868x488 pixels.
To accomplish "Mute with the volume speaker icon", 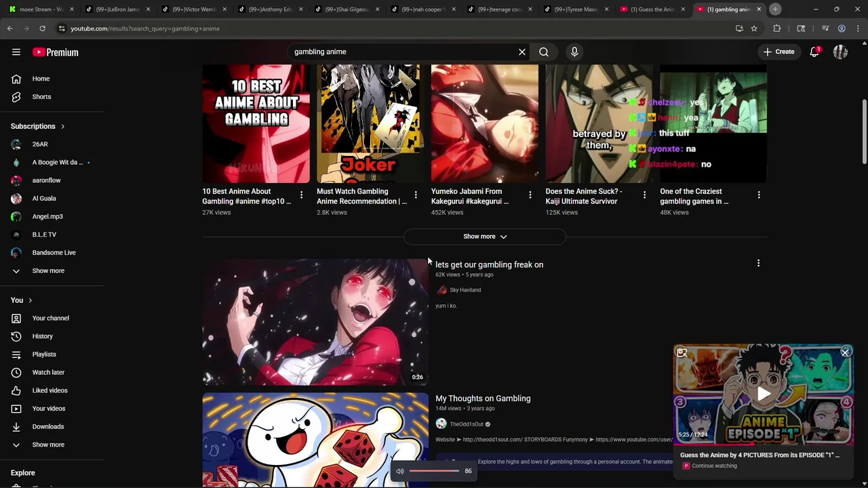I will pyautogui.click(x=400, y=471).
